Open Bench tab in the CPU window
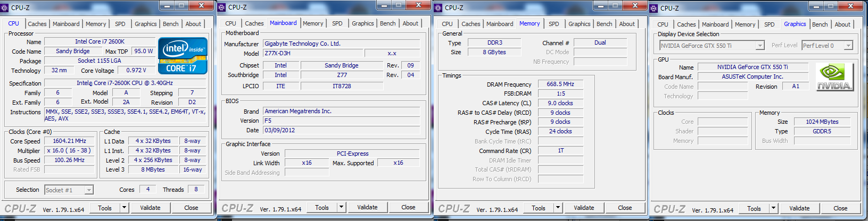This screenshot has width=868, height=221. pyautogui.click(x=171, y=24)
